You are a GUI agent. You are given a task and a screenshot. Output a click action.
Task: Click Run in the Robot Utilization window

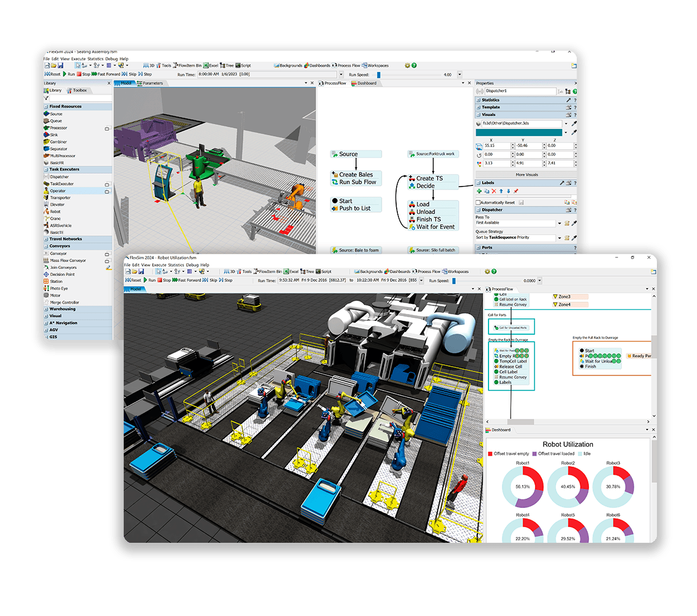(150, 280)
